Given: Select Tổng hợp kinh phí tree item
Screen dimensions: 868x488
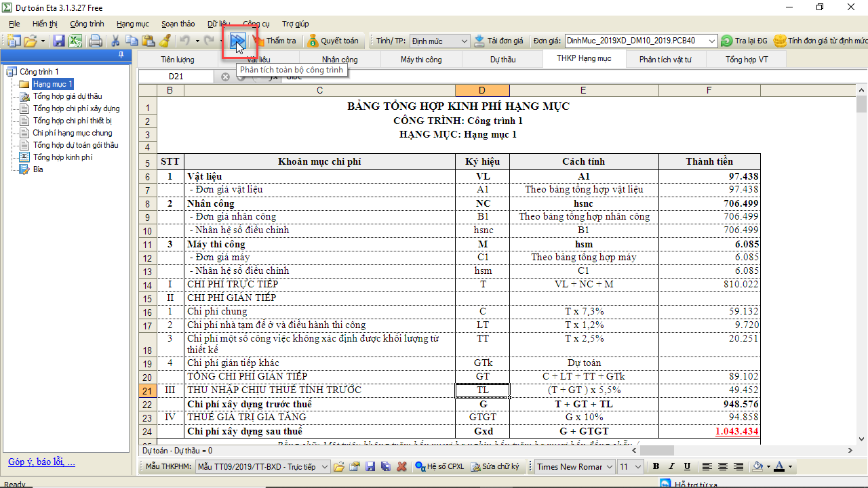Looking at the screenshot, I should pos(62,157).
